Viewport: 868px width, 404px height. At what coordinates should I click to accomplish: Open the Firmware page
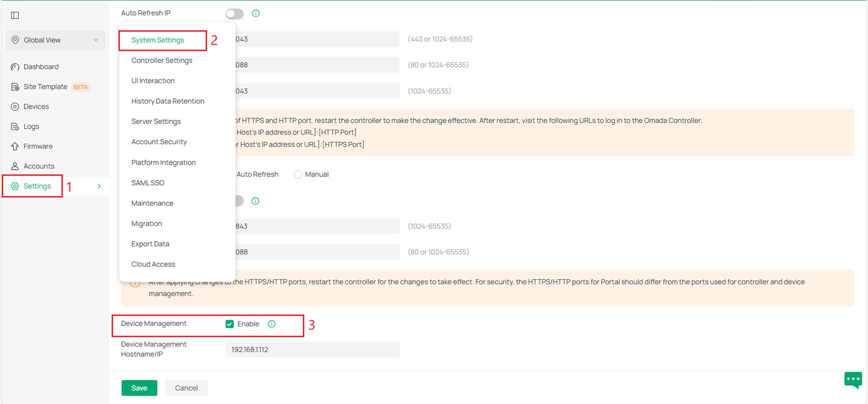(38, 146)
